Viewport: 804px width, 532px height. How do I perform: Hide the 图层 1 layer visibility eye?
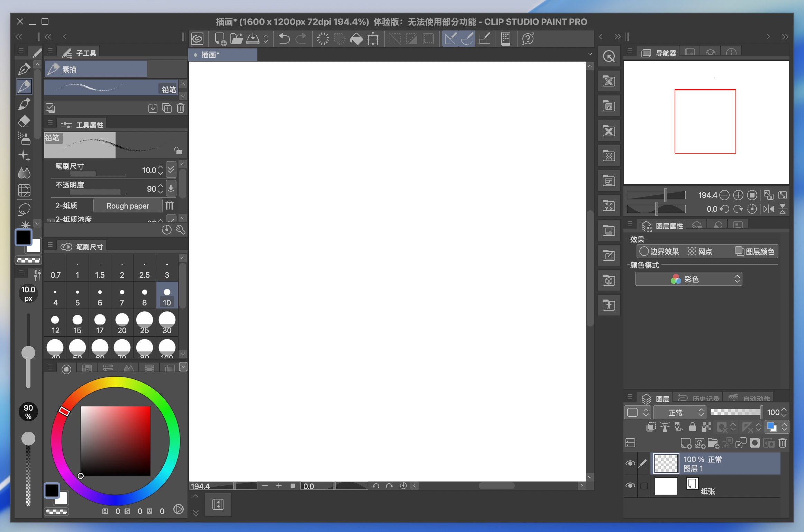pyautogui.click(x=631, y=464)
